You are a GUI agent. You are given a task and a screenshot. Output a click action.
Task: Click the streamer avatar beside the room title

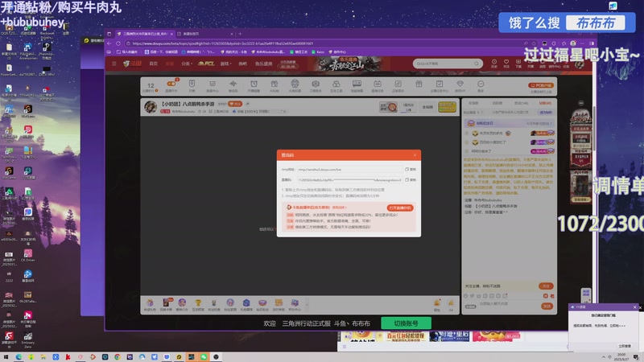tap(151, 107)
